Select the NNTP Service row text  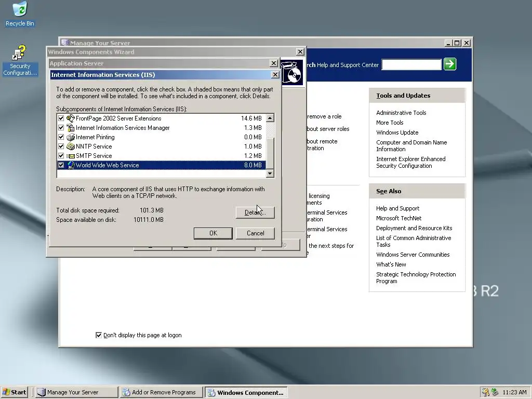tap(94, 146)
